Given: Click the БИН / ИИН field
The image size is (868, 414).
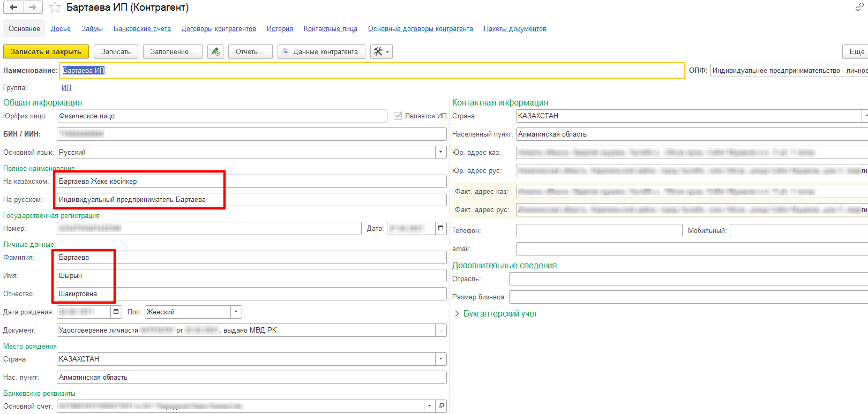Looking at the screenshot, I should pyautogui.click(x=252, y=134).
